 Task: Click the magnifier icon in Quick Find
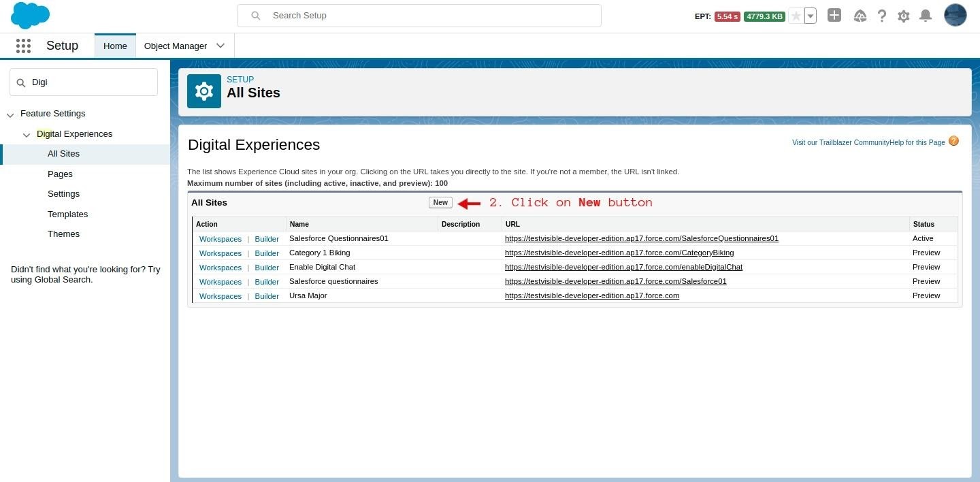click(21, 82)
